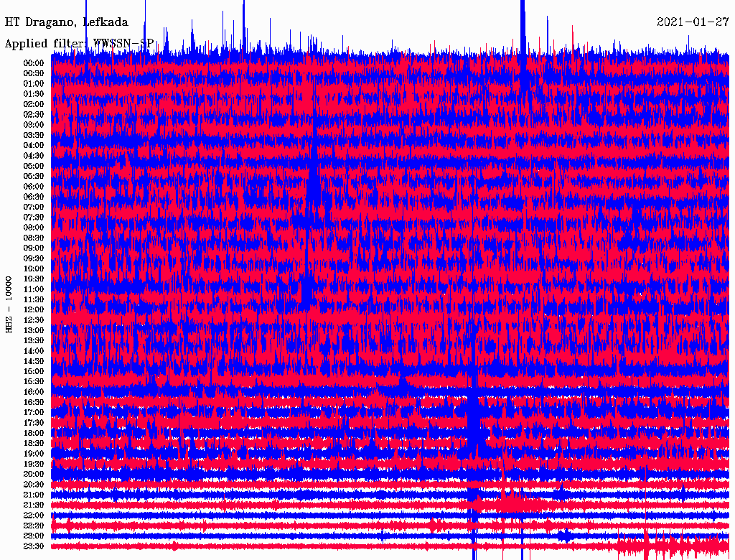
Task: Select the 23:00 time label
Action: click(x=34, y=536)
